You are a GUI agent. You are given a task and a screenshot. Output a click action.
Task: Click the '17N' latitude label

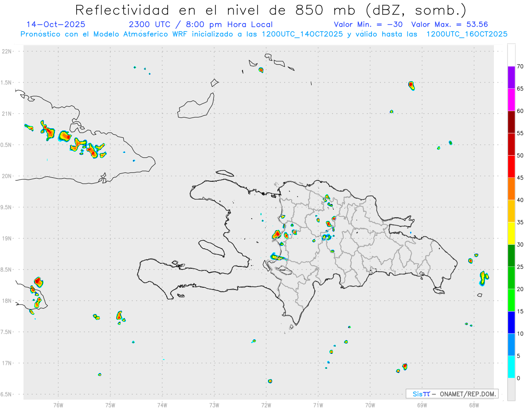point(8,363)
